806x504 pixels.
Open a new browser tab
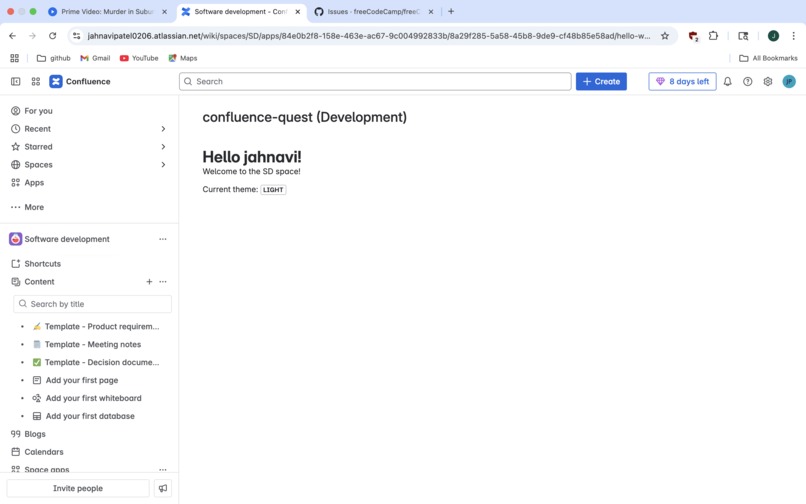point(451,11)
